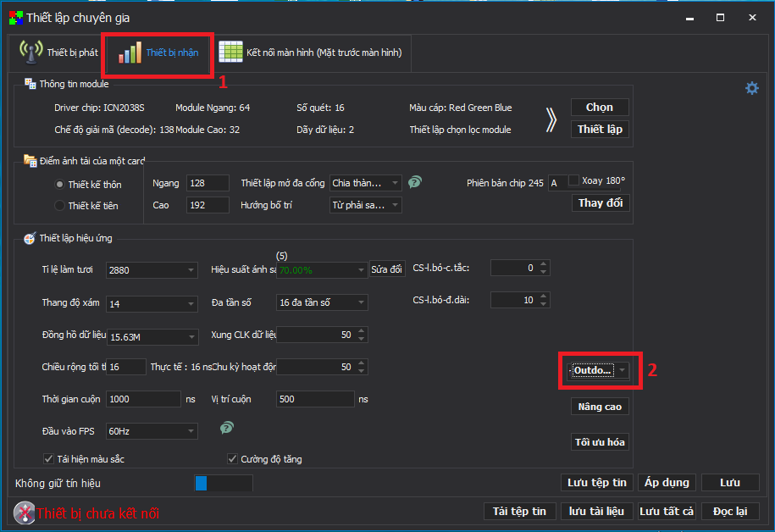775x532 pixels.
Task: Switch to Thiết bị phát tab
Action: click(58, 53)
